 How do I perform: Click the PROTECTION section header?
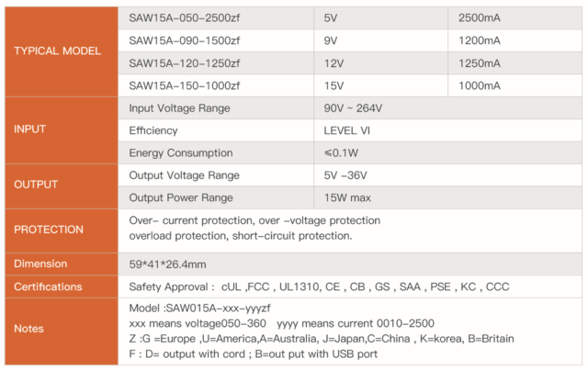[x=49, y=230]
